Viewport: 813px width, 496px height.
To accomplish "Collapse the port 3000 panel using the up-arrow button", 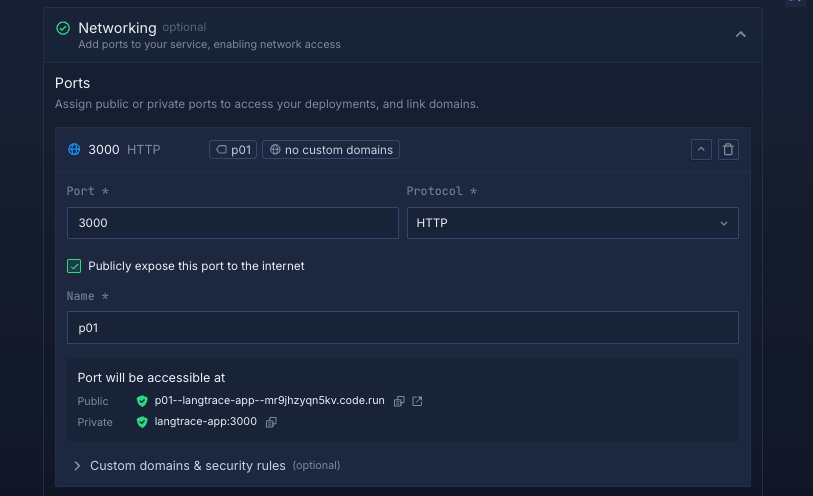I will (x=701, y=150).
